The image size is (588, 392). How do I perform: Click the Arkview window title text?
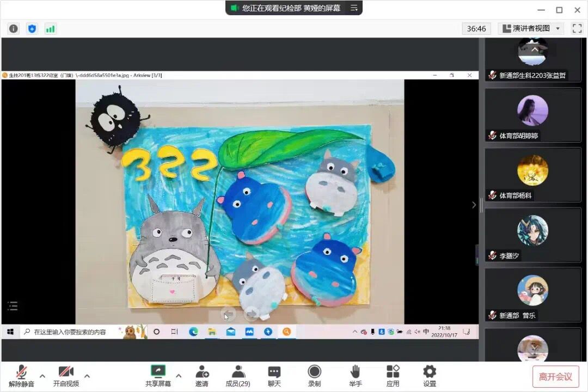(x=85, y=75)
